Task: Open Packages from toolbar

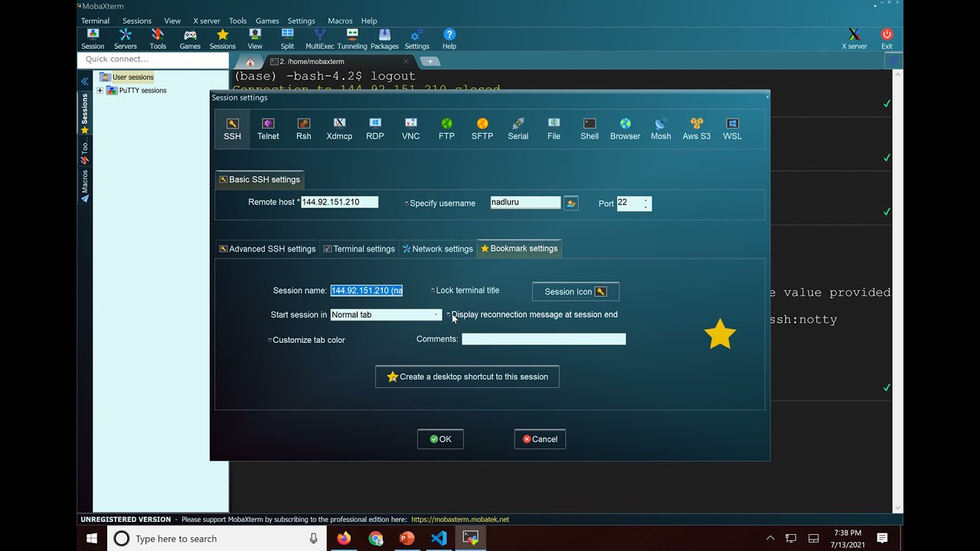Action: click(x=384, y=39)
